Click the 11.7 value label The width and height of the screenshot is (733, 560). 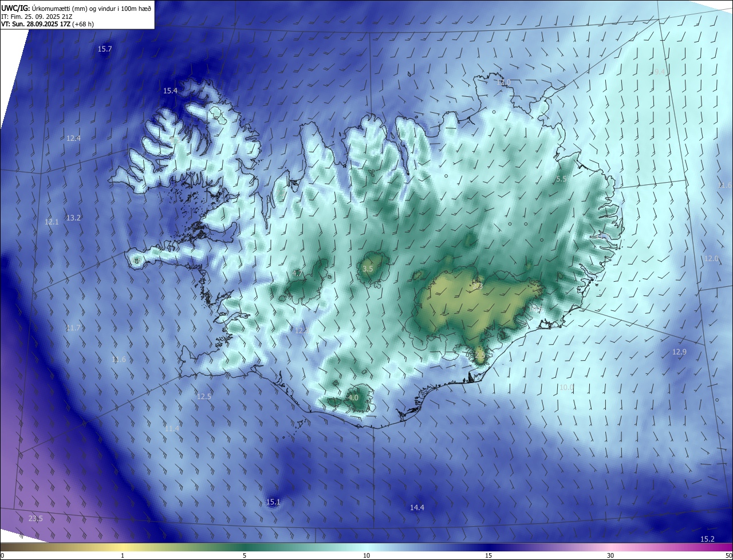click(73, 328)
